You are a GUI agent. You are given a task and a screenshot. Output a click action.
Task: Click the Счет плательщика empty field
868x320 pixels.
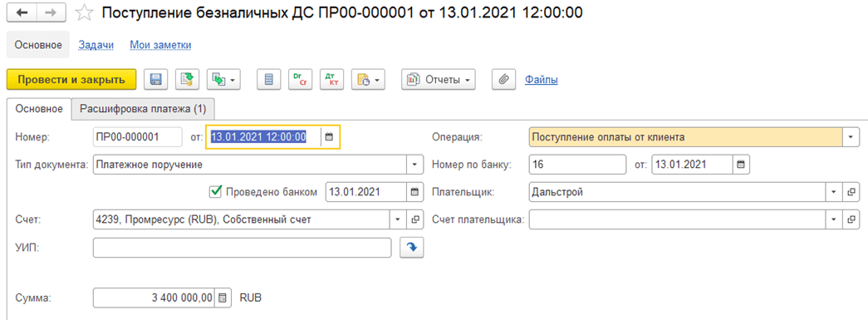tap(678, 219)
